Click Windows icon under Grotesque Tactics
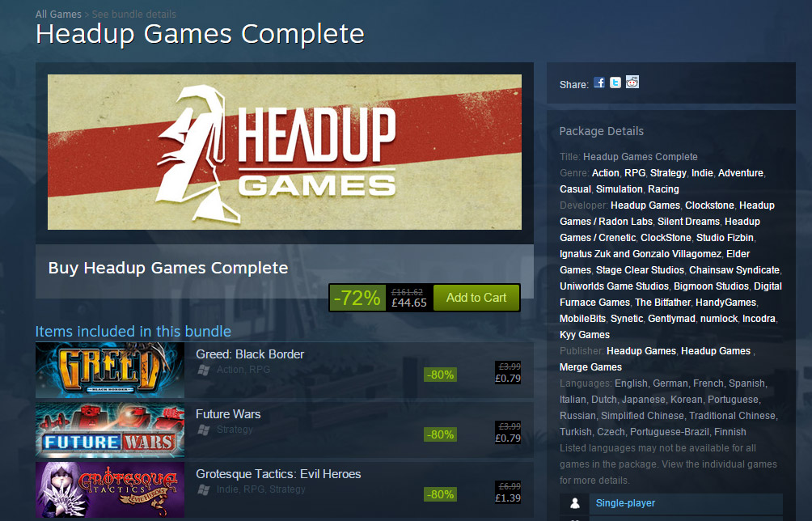 [x=204, y=489]
